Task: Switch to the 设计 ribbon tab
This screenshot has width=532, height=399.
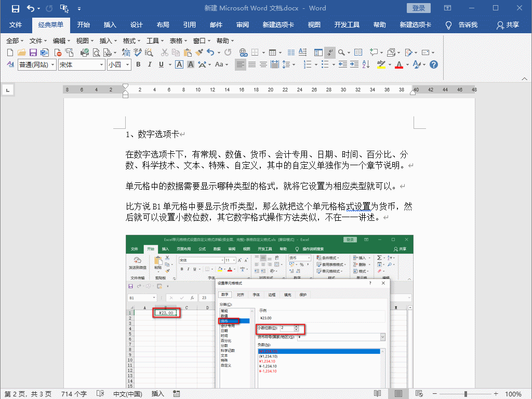Action: 137,25
